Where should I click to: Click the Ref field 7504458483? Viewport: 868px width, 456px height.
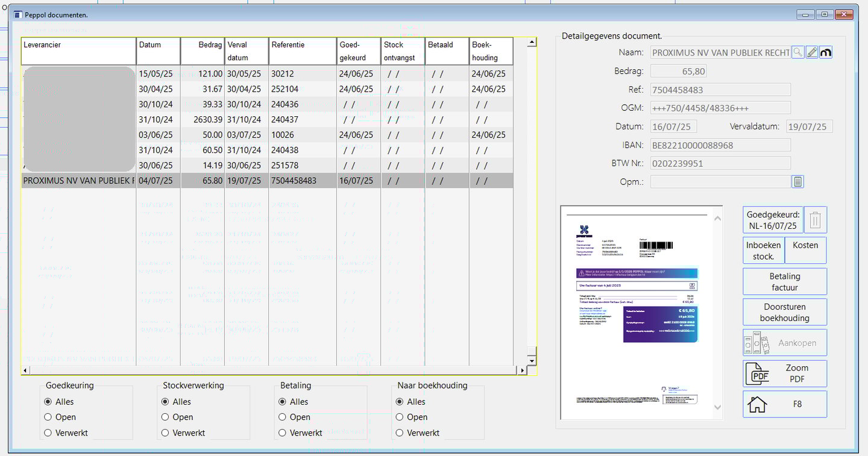[x=720, y=90]
